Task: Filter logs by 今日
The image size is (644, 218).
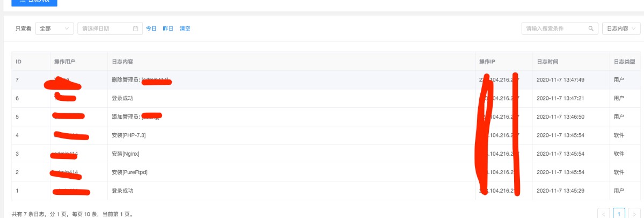Action: 151,28
